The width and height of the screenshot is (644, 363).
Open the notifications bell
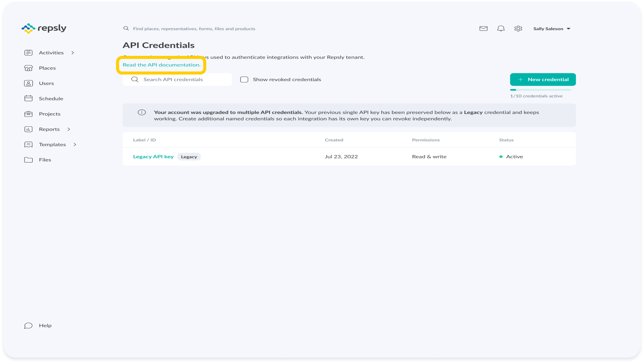501,29
